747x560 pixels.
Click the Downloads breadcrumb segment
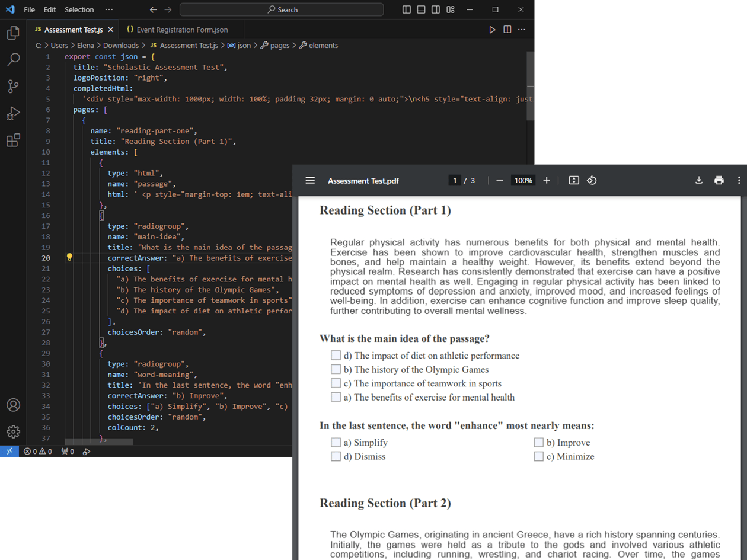121,46
